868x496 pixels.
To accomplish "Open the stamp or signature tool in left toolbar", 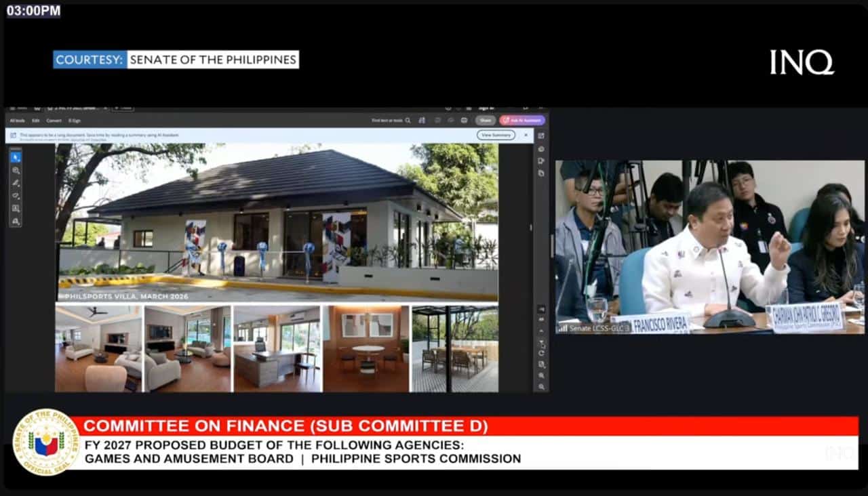I will (x=16, y=222).
